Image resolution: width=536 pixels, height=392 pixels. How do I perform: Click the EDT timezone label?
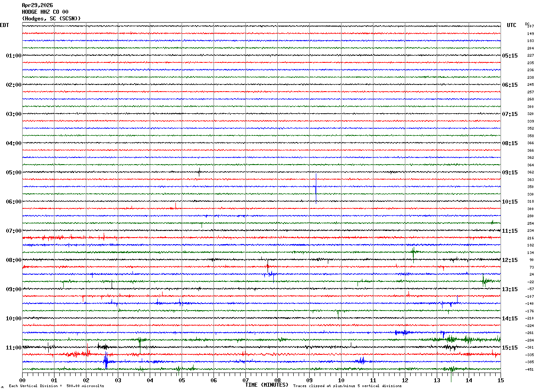click(x=4, y=25)
